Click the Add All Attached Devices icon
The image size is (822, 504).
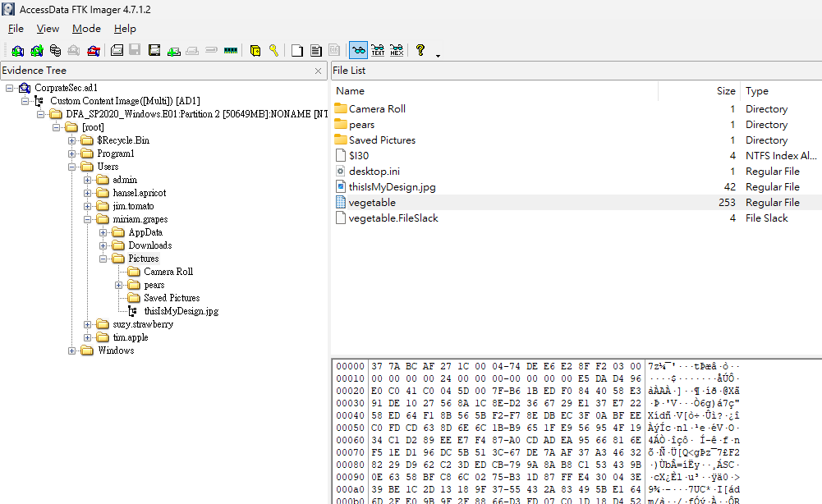[36, 50]
